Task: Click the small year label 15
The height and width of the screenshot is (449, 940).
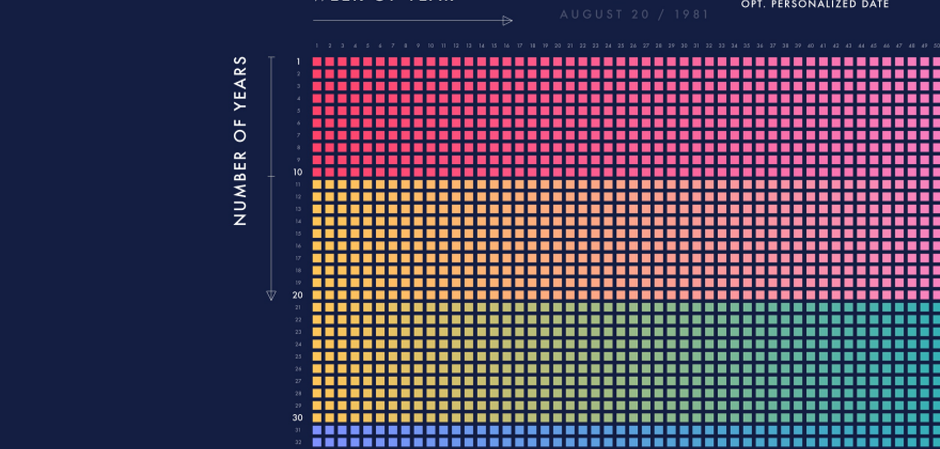Action: click(x=298, y=234)
